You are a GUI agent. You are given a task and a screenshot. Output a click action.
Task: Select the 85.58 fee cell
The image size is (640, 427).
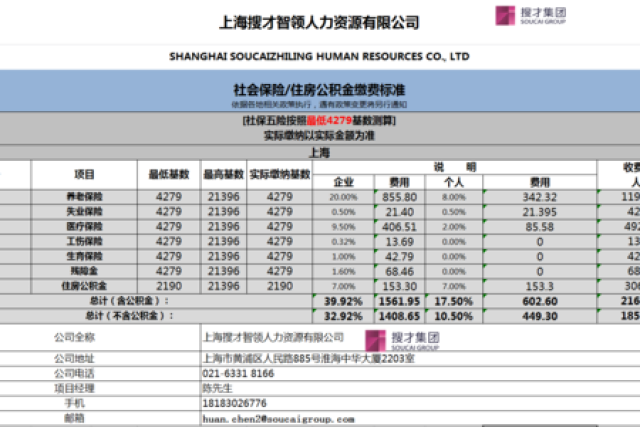tap(540, 227)
